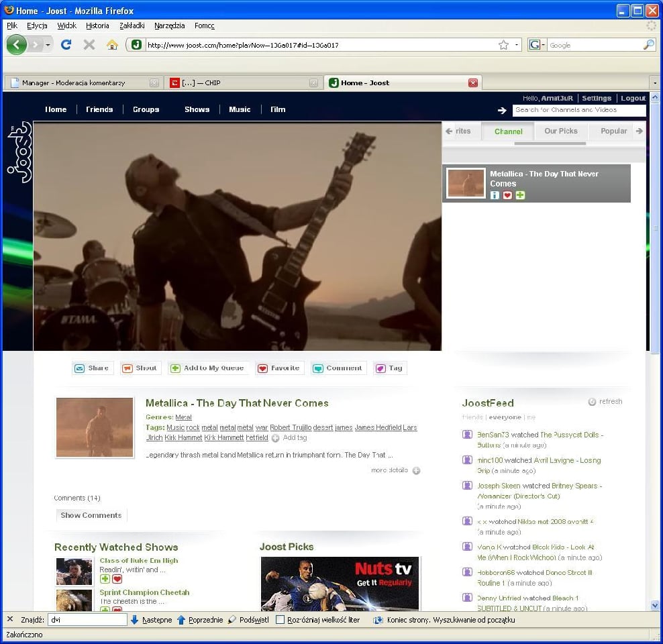Image resolution: width=663 pixels, height=644 pixels.
Task: Toggle the 'Rozróżniaj wielkość liter' checkbox
Action: tap(280, 620)
